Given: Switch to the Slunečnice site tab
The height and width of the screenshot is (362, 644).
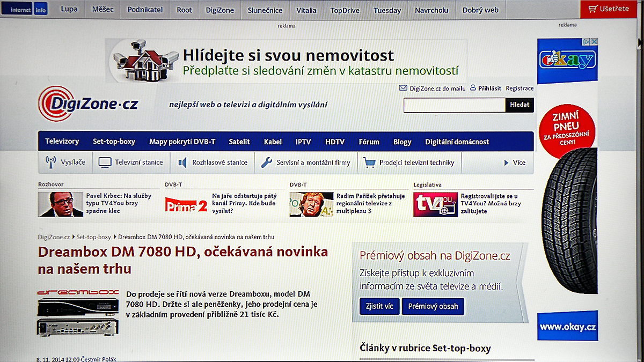Looking at the screenshot, I should (265, 10).
